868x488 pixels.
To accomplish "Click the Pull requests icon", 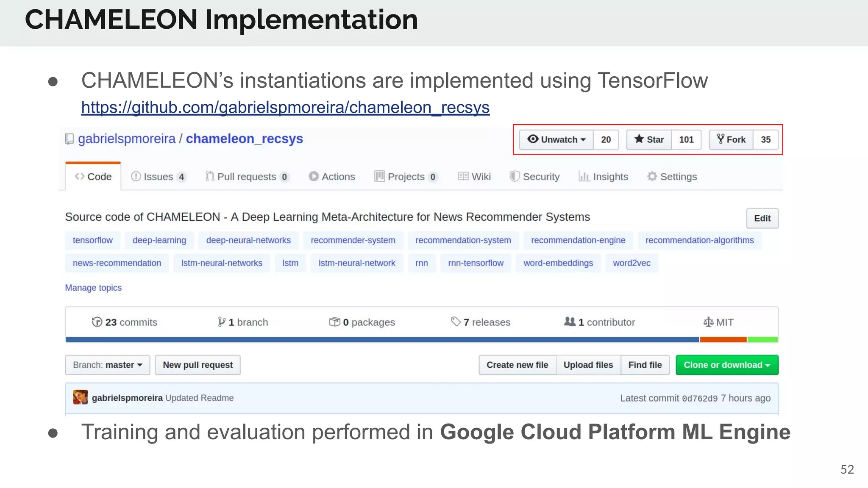I will pyautogui.click(x=210, y=176).
